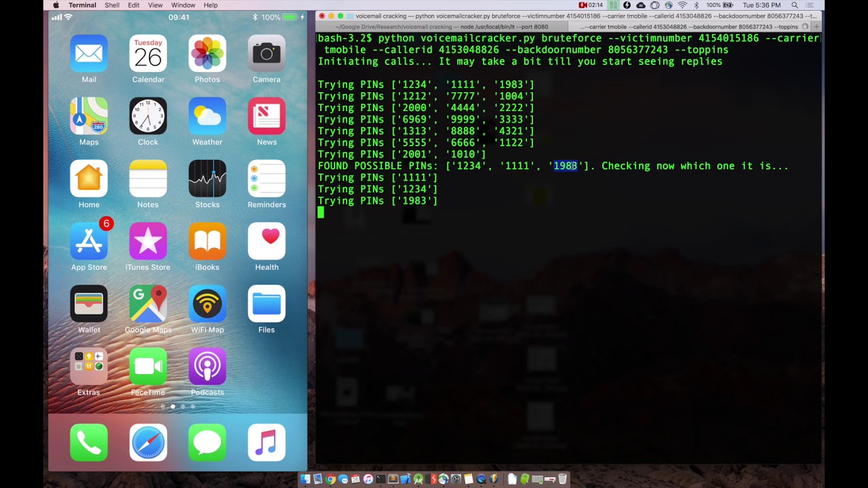Click the Tue 5:36 PM clock

coord(762,5)
